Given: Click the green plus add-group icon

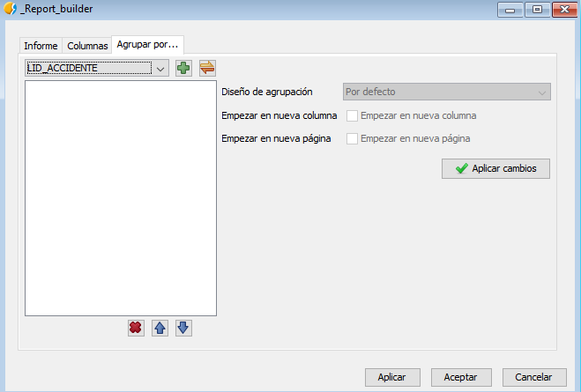Looking at the screenshot, I should (x=183, y=68).
